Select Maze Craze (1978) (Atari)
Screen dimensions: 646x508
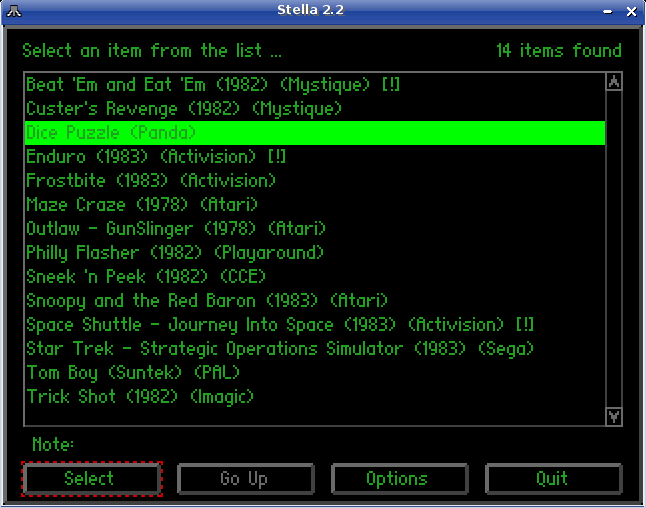coord(315,204)
